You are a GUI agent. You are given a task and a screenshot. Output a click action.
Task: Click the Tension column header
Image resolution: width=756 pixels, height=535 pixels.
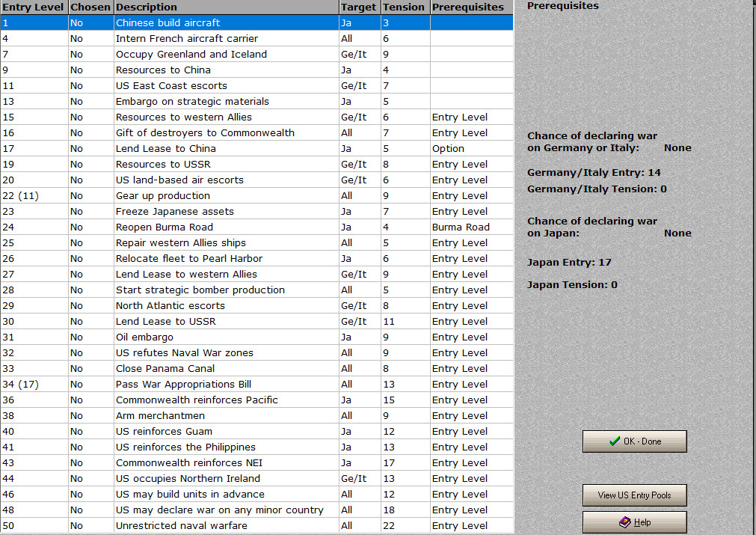point(405,7)
